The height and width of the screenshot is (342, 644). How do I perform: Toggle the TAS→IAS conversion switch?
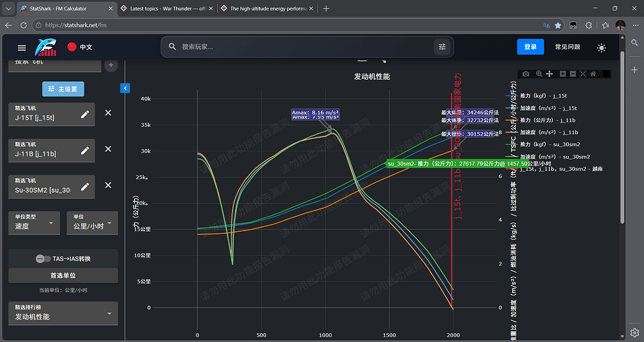44,258
